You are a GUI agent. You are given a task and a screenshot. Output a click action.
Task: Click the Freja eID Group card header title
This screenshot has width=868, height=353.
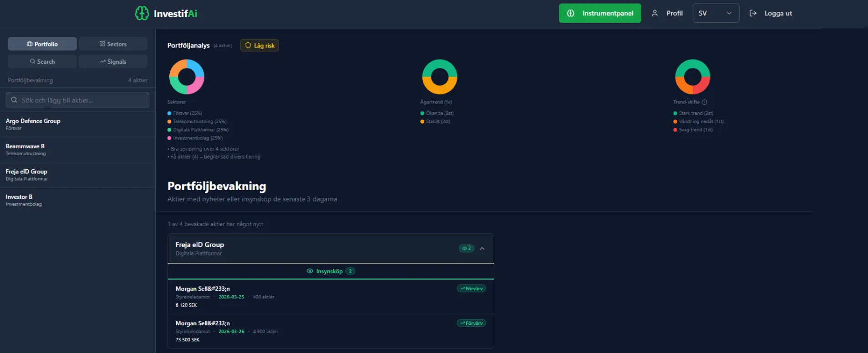click(x=200, y=245)
